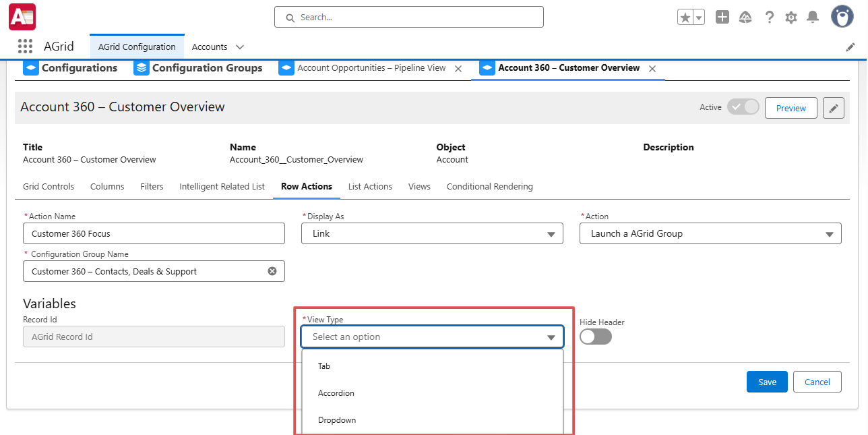Select the Dropdown view type option

point(433,420)
